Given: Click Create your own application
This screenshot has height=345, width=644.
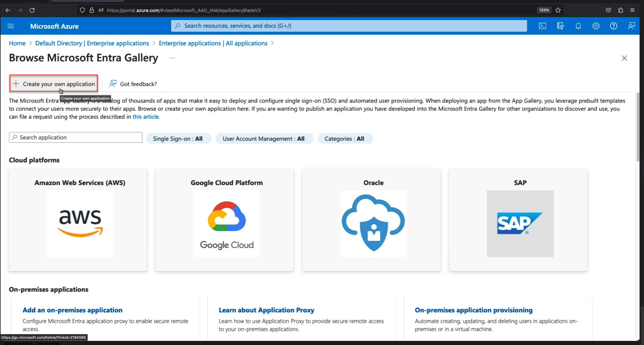Looking at the screenshot, I should point(54,84).
